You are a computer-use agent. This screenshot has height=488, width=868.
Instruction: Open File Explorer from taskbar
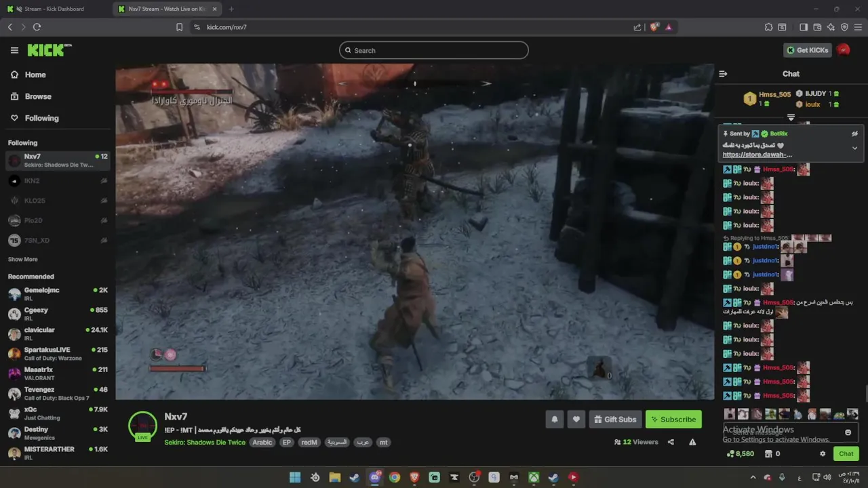335,477
